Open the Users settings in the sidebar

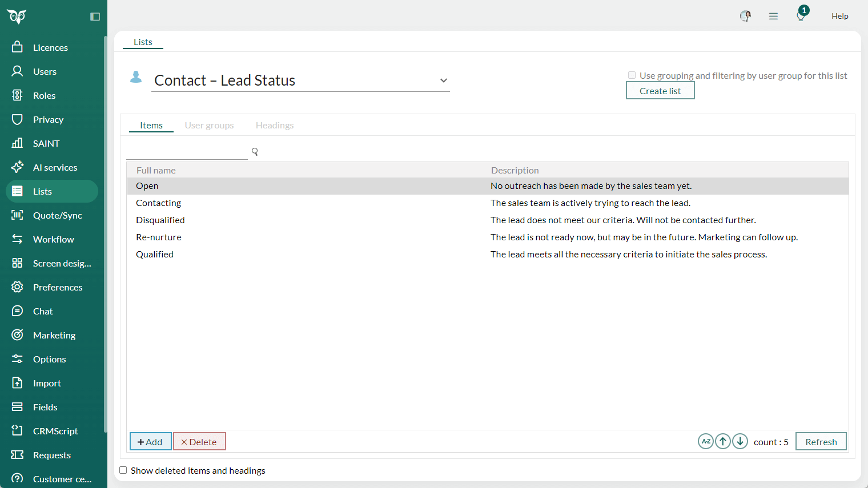pos(46,71)
